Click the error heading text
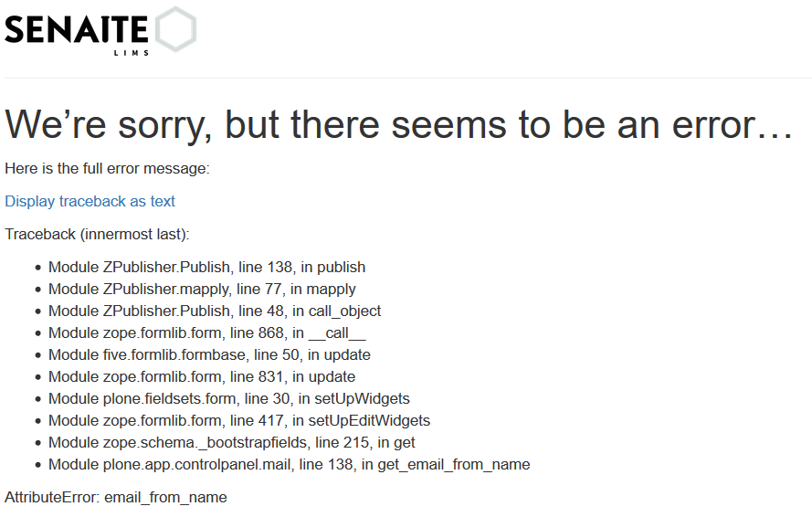 tap(399, 125)
